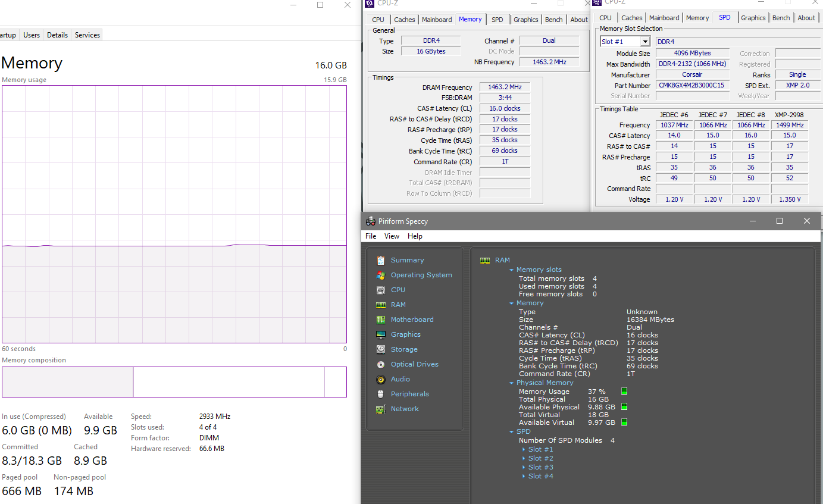Expand Slot #3 in Speccy SPD list

tap(524, 467)
